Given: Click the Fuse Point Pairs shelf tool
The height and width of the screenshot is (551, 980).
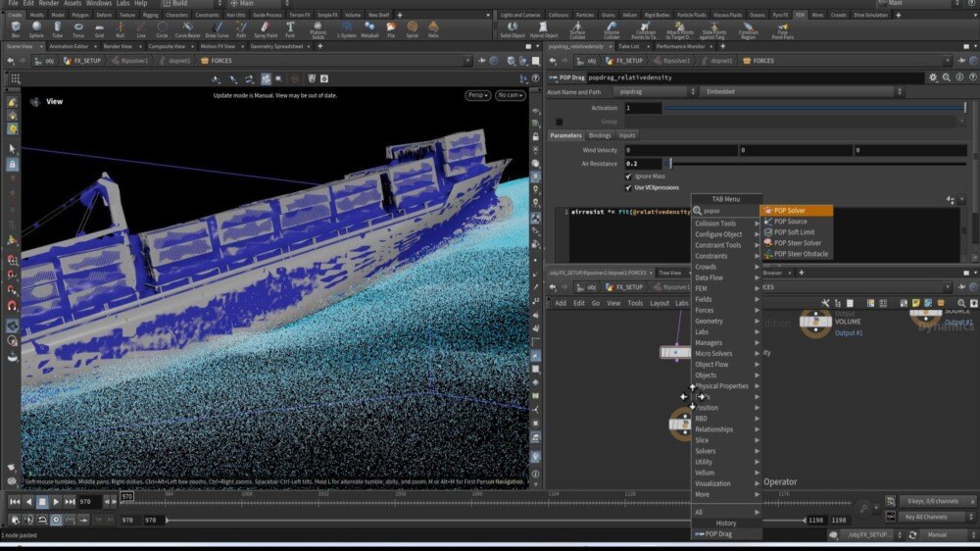Looking at the screenshot, I should [x=782, y=29].
